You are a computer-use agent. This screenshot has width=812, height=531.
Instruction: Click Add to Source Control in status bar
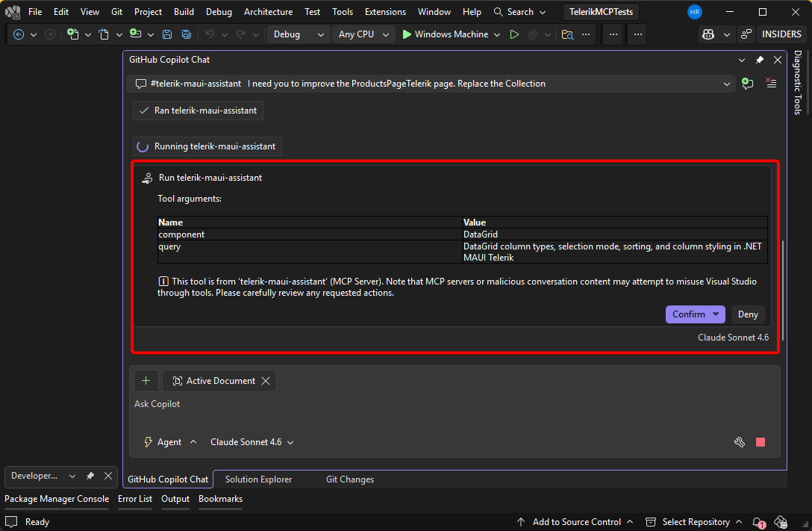[576, 522]
